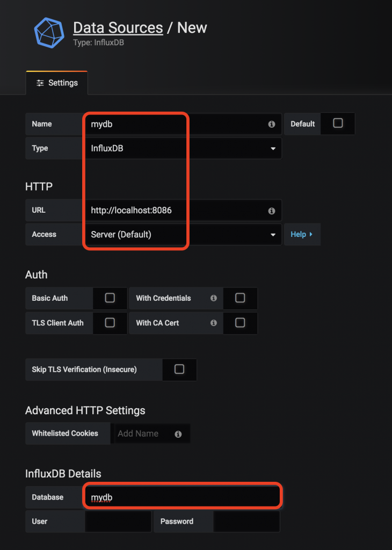
Task: Switch to the Settings tab
Action: pyautogui.click(x=57, y=83)
